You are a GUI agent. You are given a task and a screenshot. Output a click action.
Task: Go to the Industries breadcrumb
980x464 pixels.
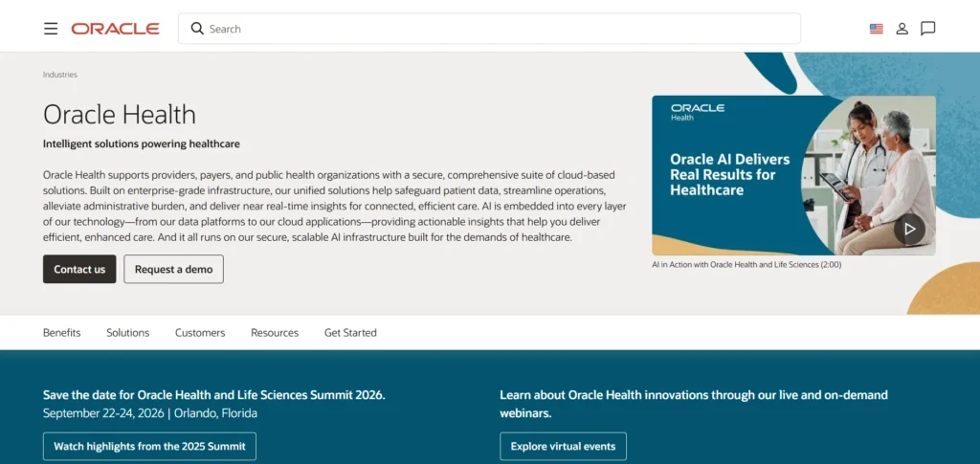[60, 75]
